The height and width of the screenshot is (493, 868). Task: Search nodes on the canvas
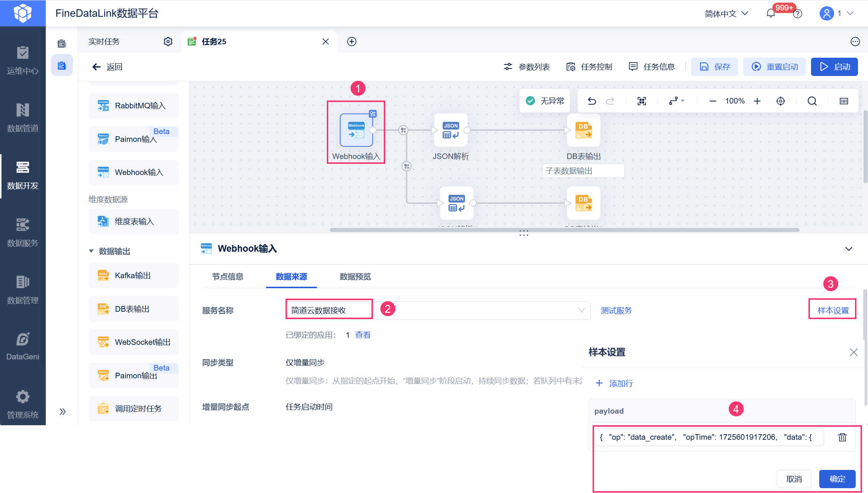(812, 101)
